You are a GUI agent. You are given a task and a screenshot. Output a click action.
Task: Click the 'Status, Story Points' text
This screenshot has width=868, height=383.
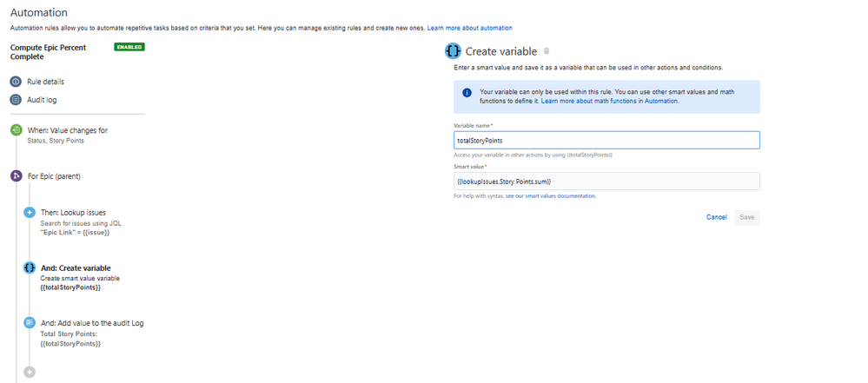(x=56, y=142)
